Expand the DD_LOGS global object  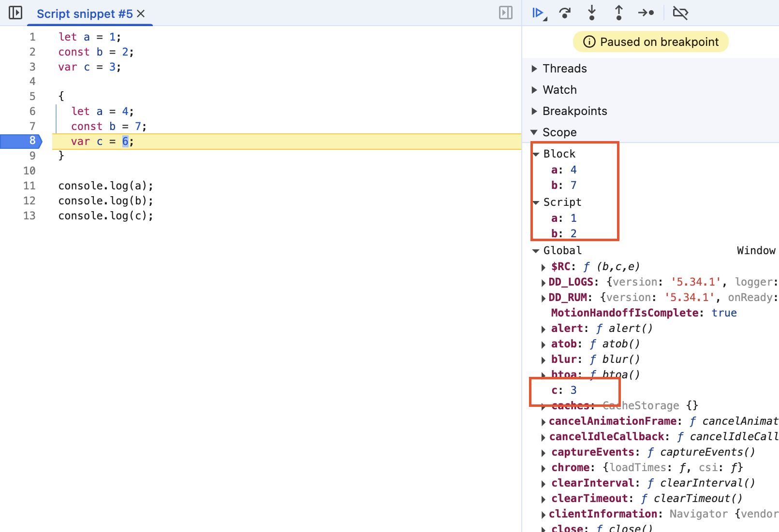tap(544, 283)
